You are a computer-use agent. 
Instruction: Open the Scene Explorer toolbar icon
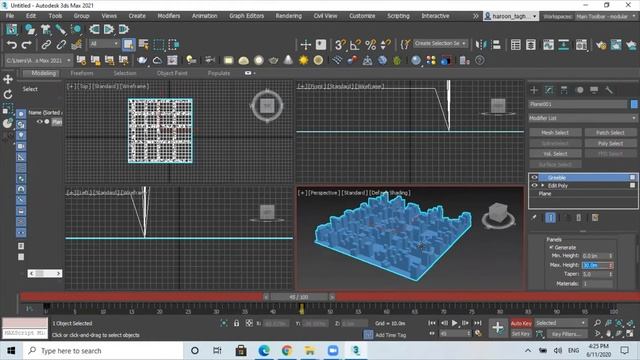[516, 44]
